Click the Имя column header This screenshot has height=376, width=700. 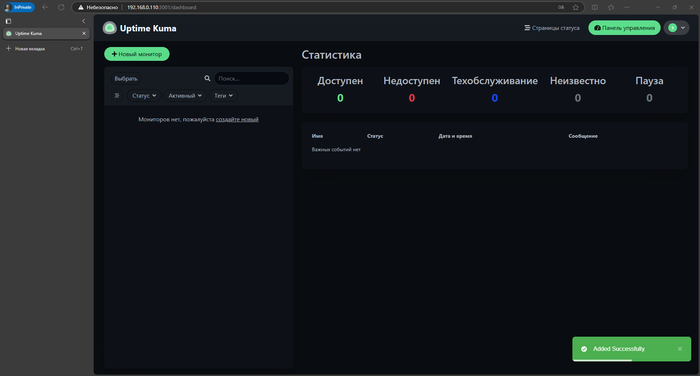coord(317,136)
